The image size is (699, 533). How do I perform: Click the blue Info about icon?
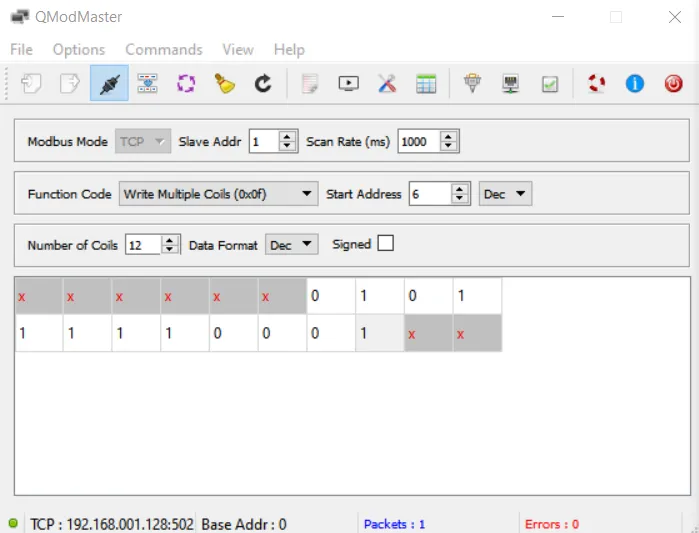click(634, 84)
